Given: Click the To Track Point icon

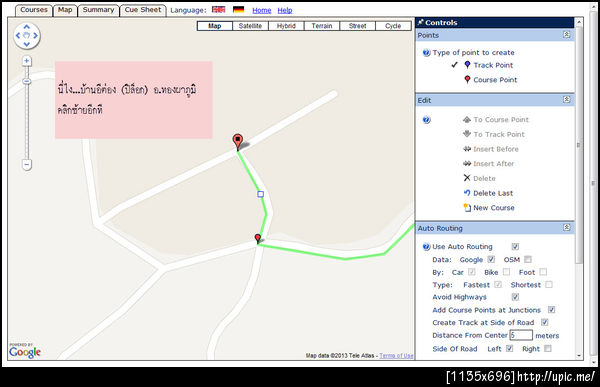Looking at the screenshot, I should tap(467, 134).
